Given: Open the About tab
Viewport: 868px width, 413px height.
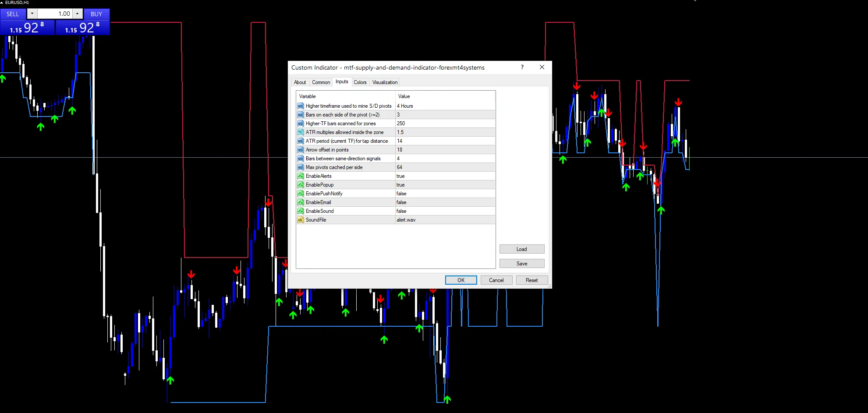Looking at the screenshot, I should pyautogui.click(x=300, y=82).
